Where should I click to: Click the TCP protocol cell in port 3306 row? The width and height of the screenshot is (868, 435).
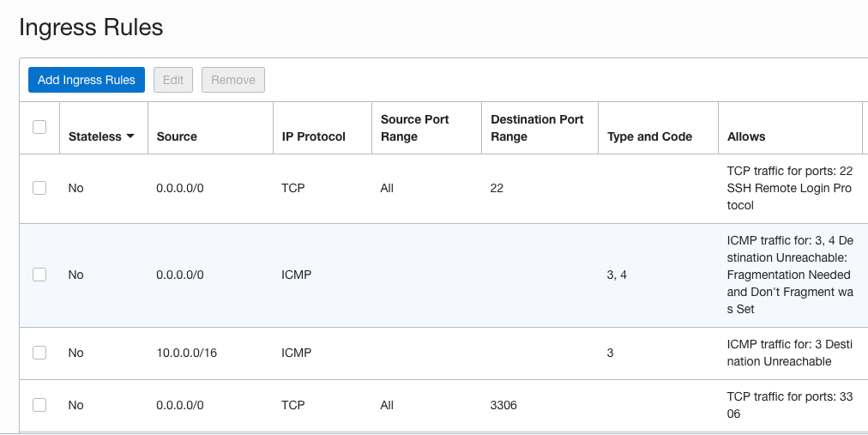292,405
